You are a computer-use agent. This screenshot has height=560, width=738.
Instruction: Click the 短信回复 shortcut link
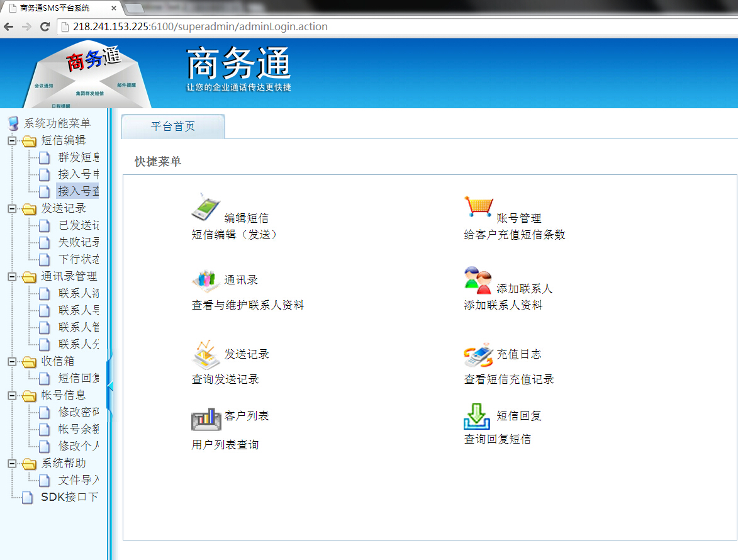tap(519, 415)
